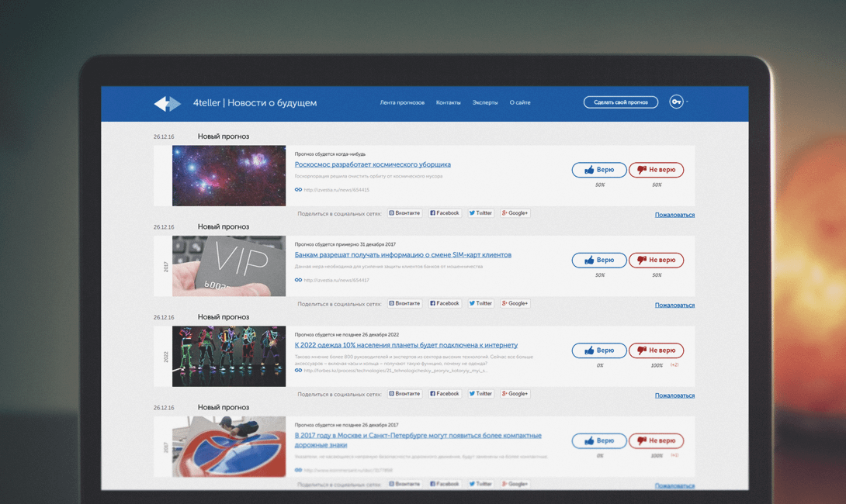Open Лента прогнозов menu item

click(402, 102)
